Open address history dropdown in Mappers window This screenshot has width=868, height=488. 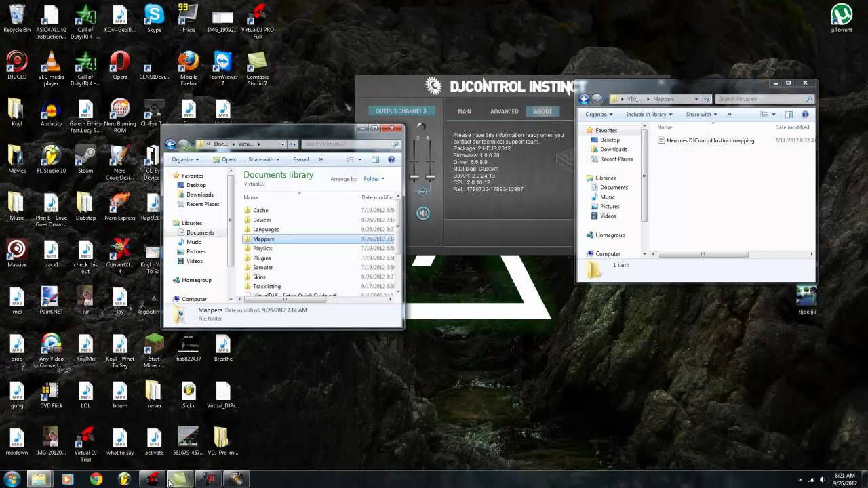coord(696,99)
